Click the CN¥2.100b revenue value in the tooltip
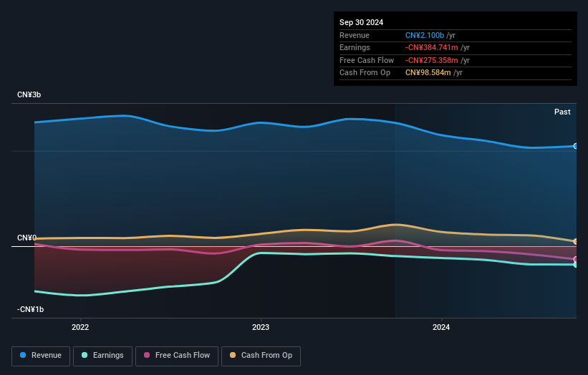This screenshot has height=375, width=588. 425,35
